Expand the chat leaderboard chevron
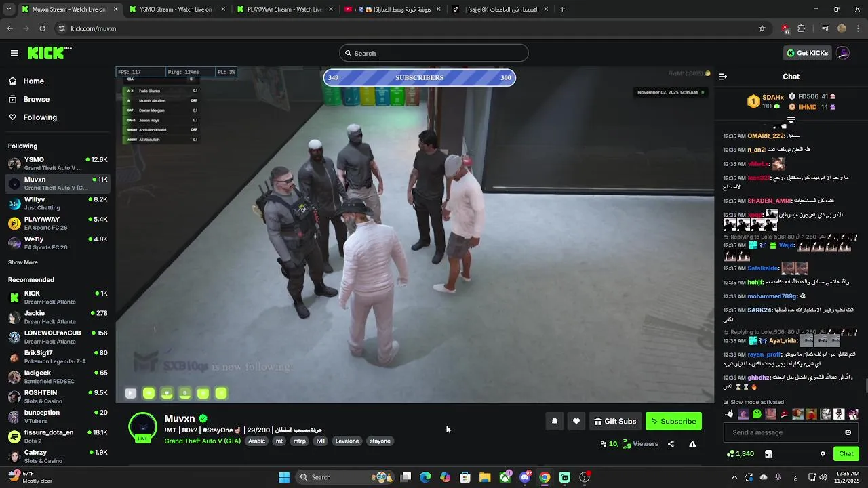Image resolution: width=868 pixels, height=488 pixels. point(791,120)
